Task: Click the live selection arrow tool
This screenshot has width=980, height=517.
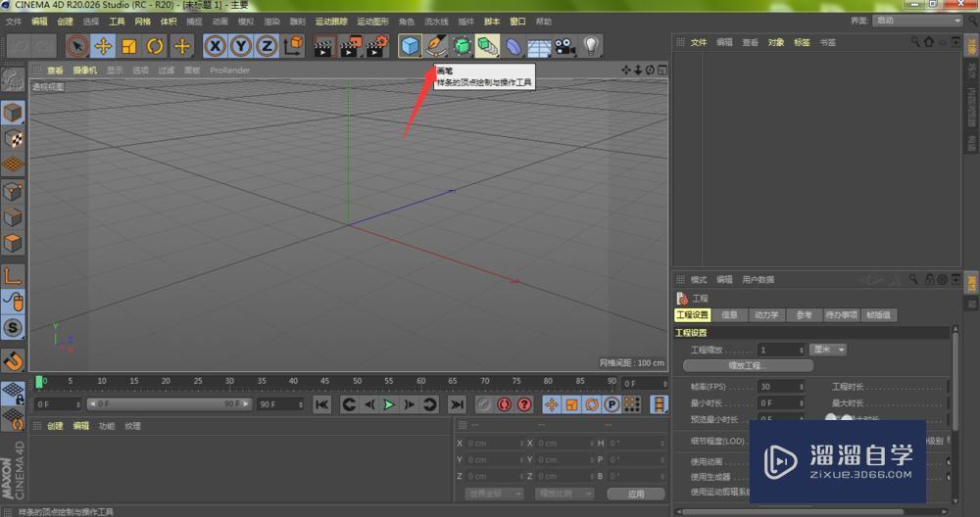Action: [77, 46]
